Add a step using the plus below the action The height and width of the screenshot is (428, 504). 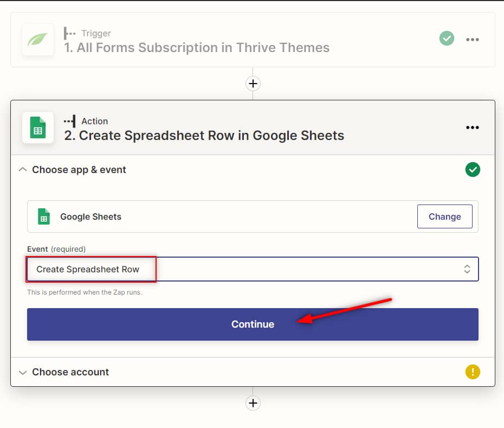point(253,403)
